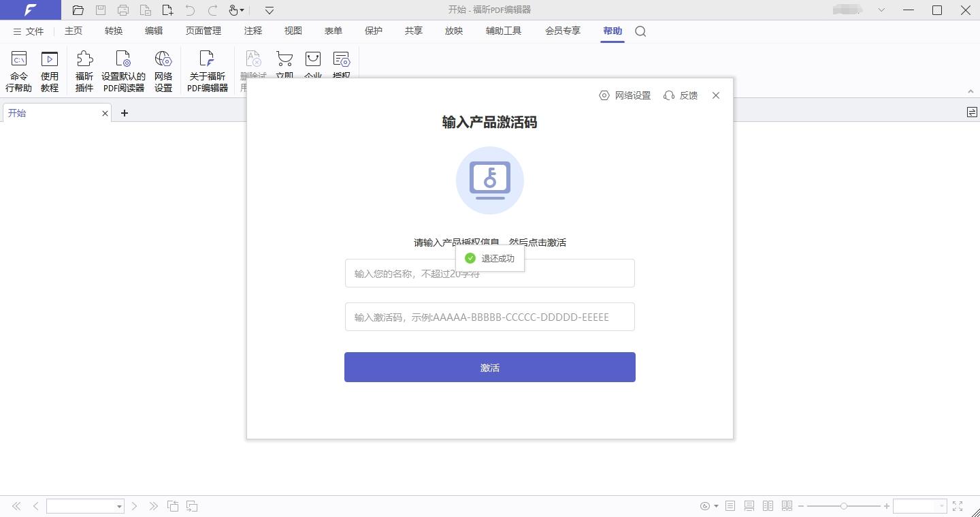Expand the customize quick access toolbar arrow

tap(269, 10)
